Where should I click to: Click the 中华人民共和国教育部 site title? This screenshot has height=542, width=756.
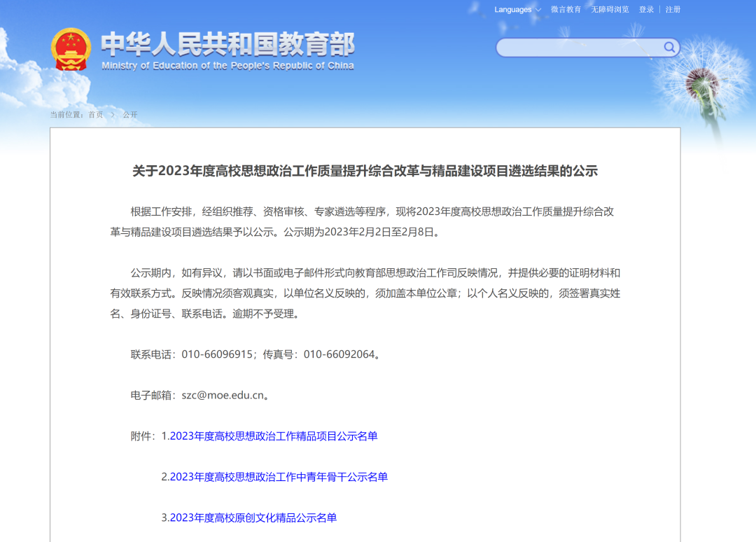(x=227, y=44)
